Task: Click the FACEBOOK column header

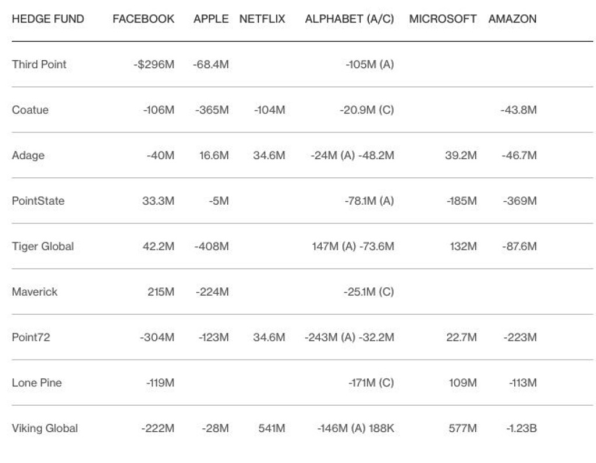Action: tap(143, 19)
